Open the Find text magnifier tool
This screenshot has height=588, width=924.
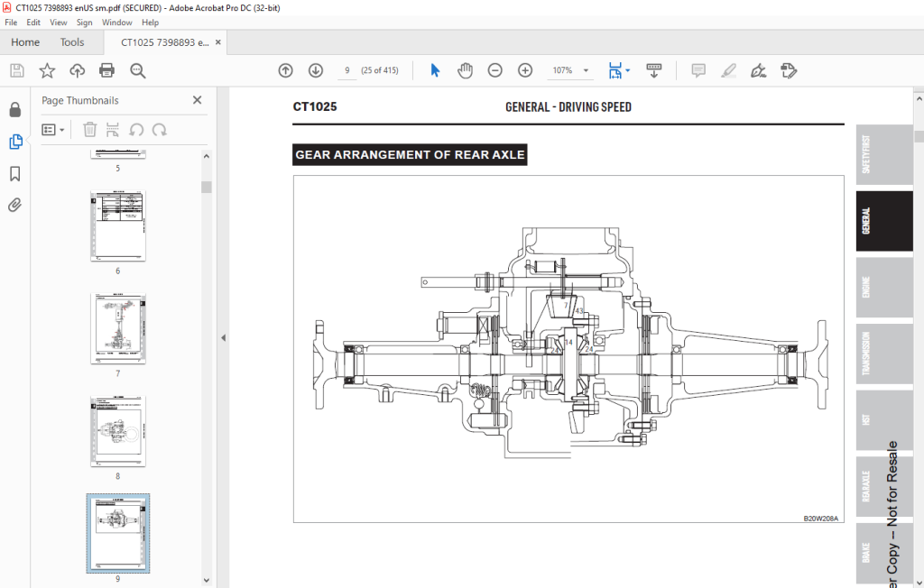click(x=138, y=70)
